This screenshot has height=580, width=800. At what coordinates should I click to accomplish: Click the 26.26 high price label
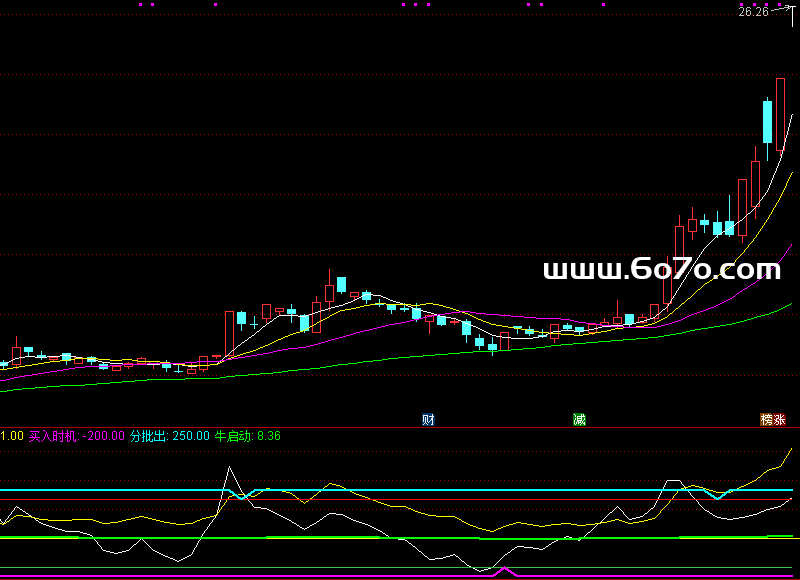[x=752, y=12]
